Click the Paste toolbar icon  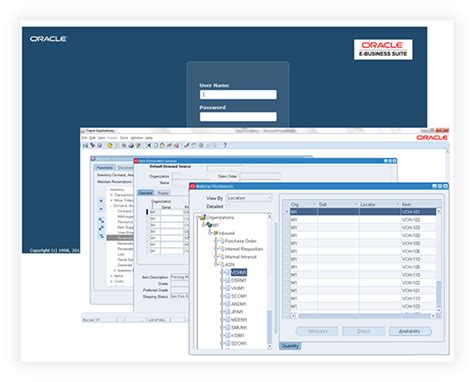click(x=162, y=145)
